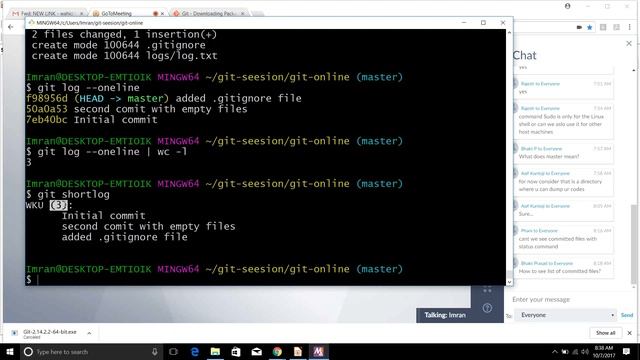Open the Windows Start menu
Viewport: 640px width, 360px height.
point(9,351)
